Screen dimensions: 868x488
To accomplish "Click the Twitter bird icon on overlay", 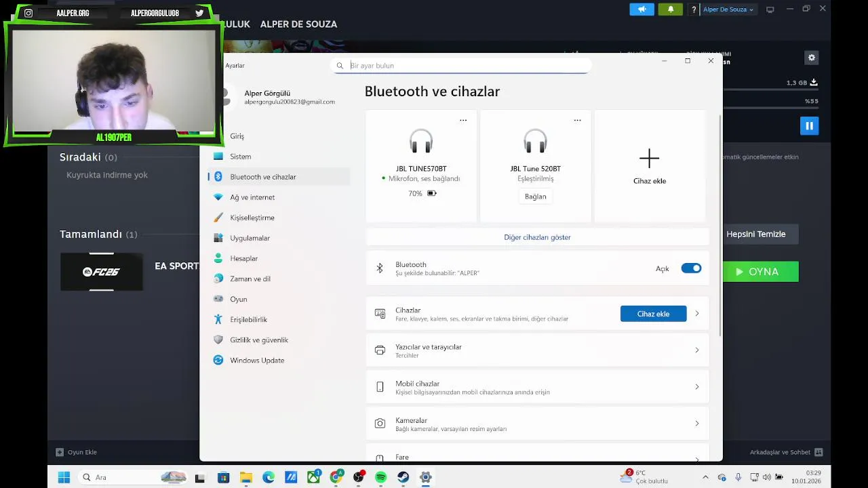I will pyautogui.click(x=199, y=13).
